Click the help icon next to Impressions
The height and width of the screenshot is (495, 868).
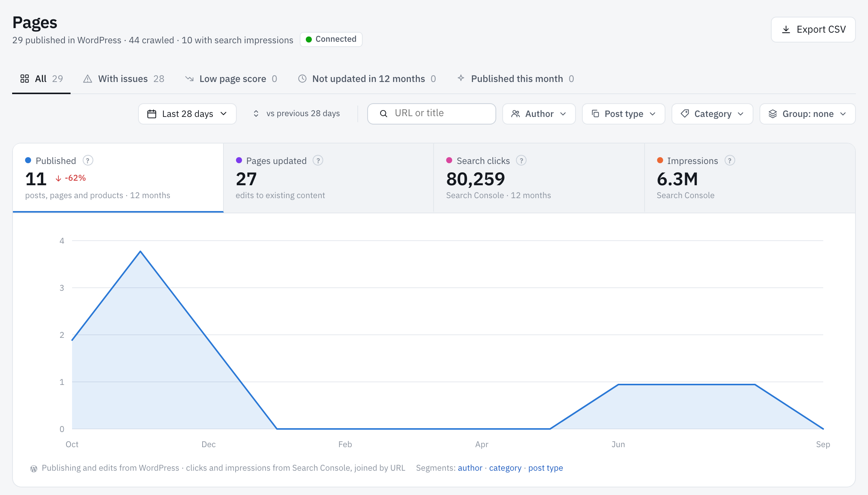(730, 161)
